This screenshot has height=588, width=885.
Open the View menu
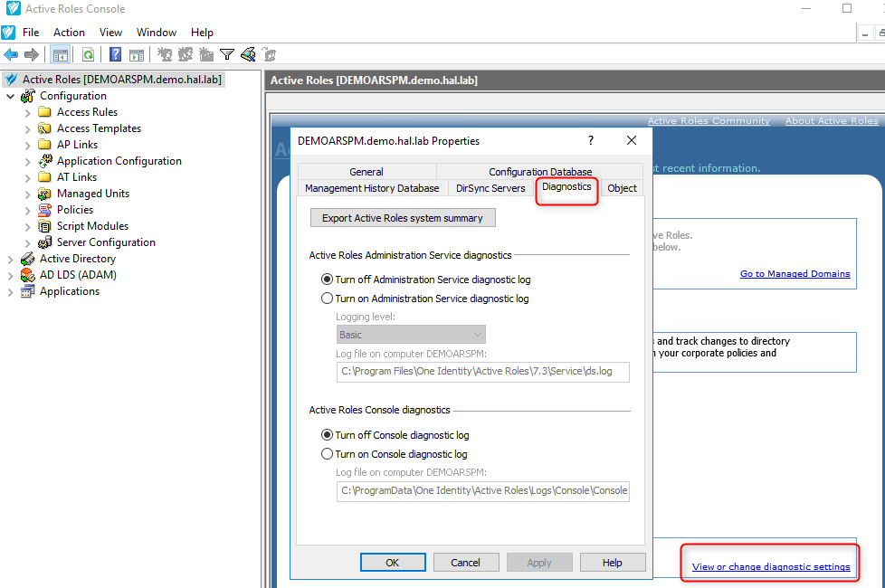[x=110, y=33]
